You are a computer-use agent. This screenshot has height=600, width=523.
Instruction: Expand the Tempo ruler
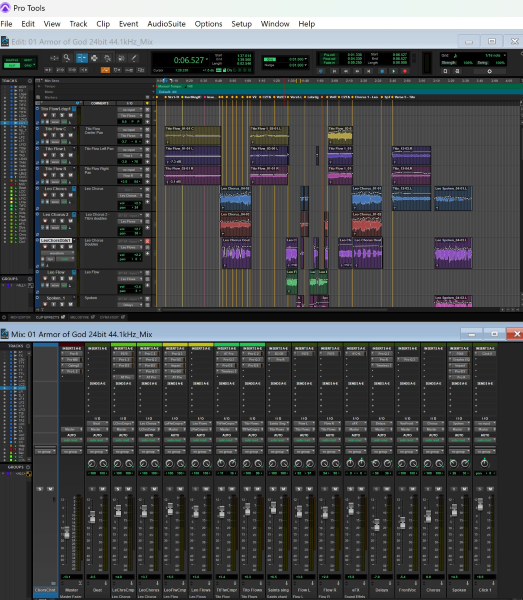(x=38, y=86)
